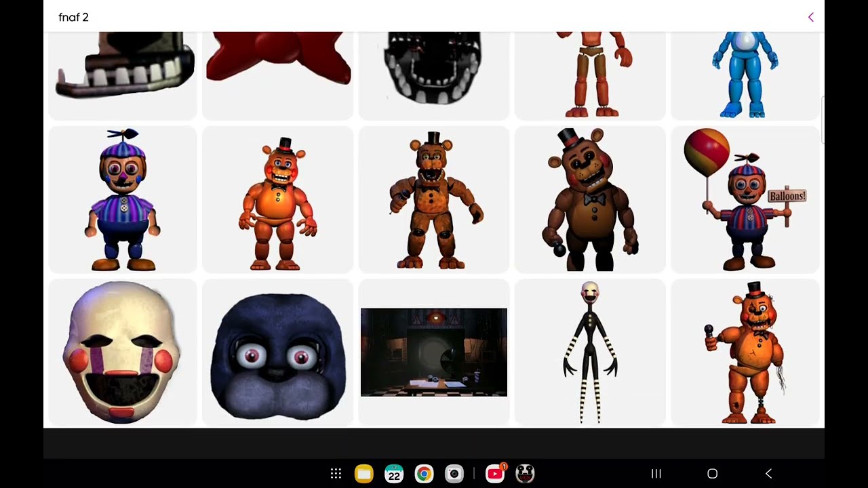Open the puppet-face app icon in taskbar

526,474
